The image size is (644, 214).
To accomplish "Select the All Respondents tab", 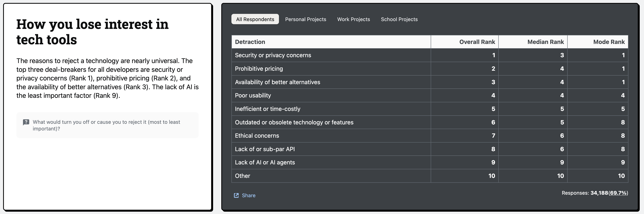I will [x=255, y=19].
